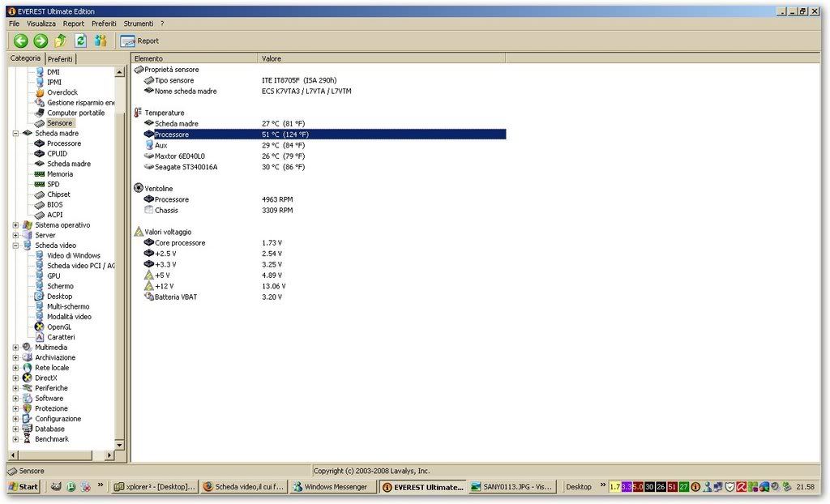
Task: Expand the Multimedia tree node
Action: pos(15,348)
